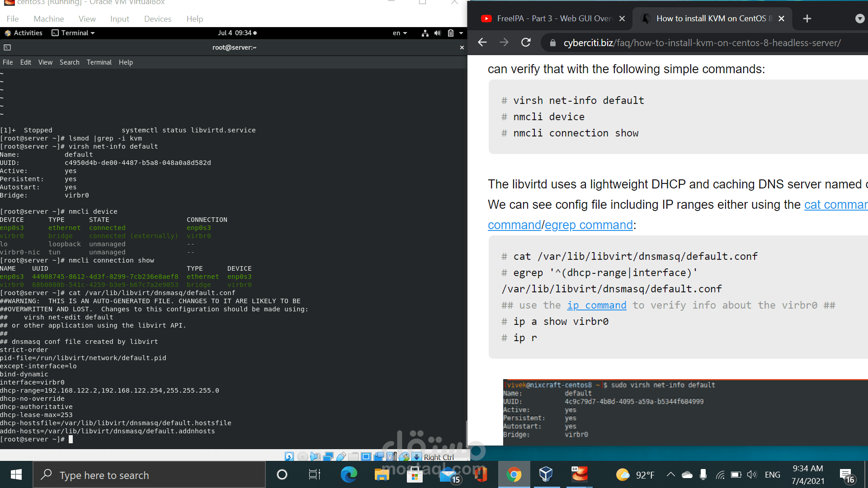The height and width of the screenshot is (488, 868).
Task: Click the VirtualBox optical disk status icon
Action: pos(302,456)
